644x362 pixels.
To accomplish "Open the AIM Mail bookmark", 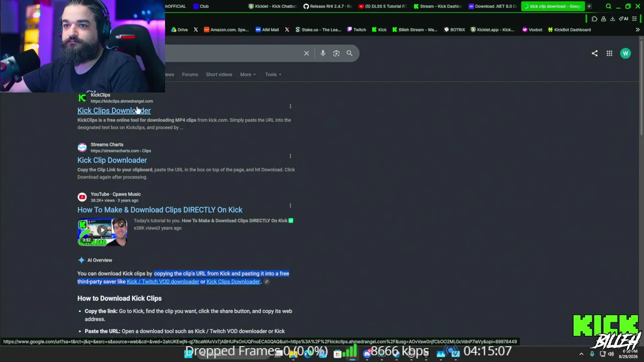I will (x=267, y=30).
